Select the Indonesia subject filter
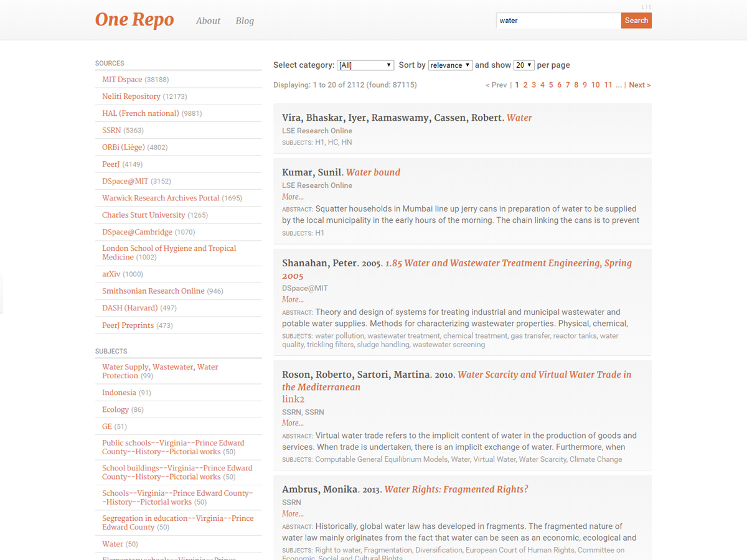Image resolution: width=747 pixels, height=560 pixels. pyautogui.click(x=119, y=393)
